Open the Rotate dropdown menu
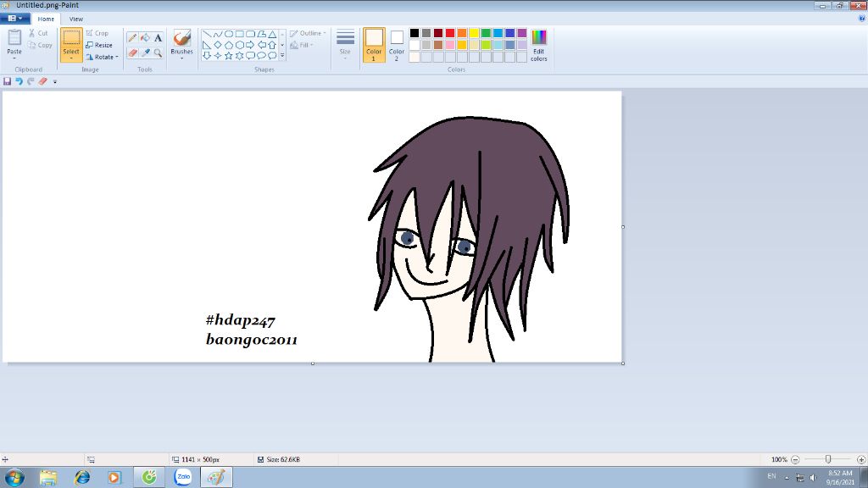The image size is (868, 488). (102, 57)
